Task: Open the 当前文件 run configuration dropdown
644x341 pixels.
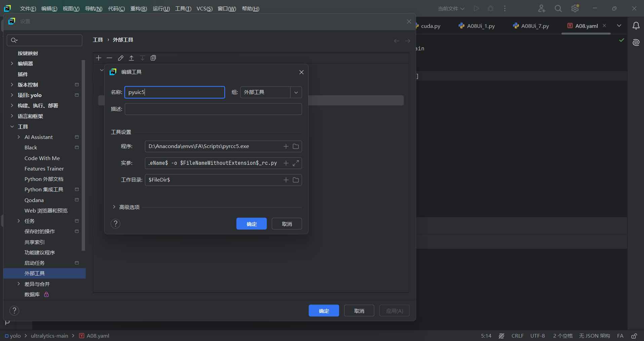Action: click(x=451, y=9)
